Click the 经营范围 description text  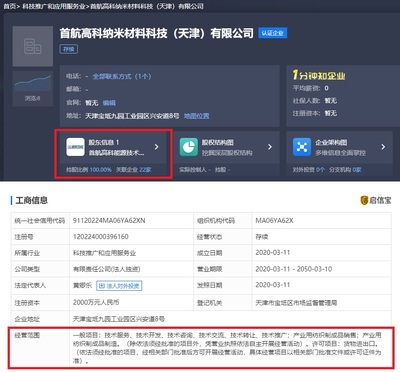(x=227, y=348)
